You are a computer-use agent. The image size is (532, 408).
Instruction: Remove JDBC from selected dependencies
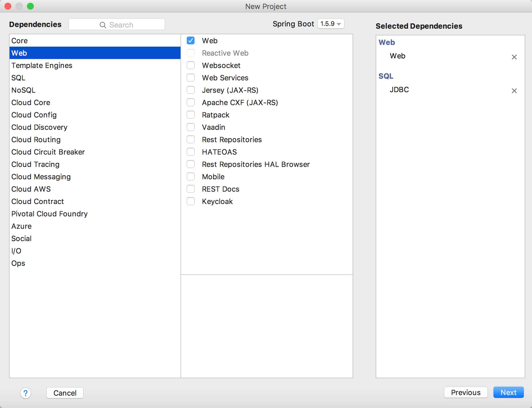[x=514, y=91]
